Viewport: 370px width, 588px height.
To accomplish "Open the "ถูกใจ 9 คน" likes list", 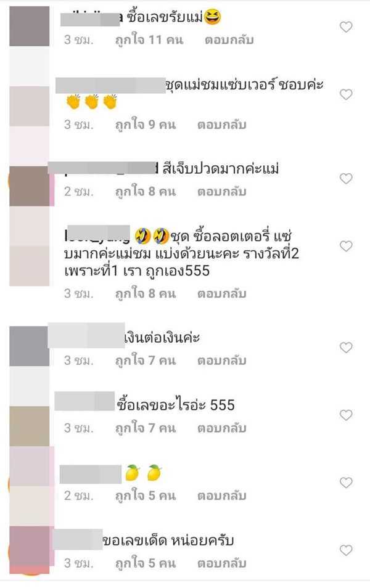I will 146,124.
